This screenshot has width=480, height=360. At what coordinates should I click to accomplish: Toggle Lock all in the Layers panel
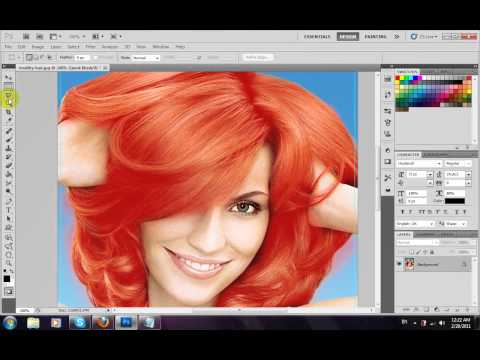[432, 252]
